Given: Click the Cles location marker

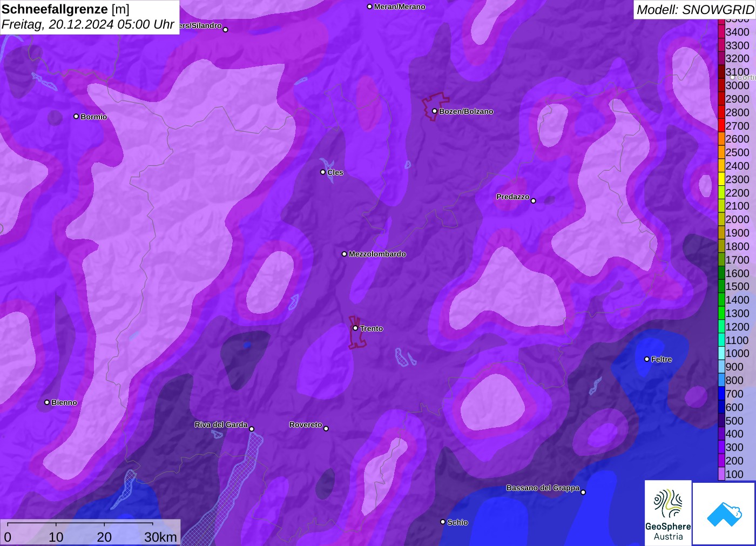Looking at the screenshot, I should click(x=323, y=172).
